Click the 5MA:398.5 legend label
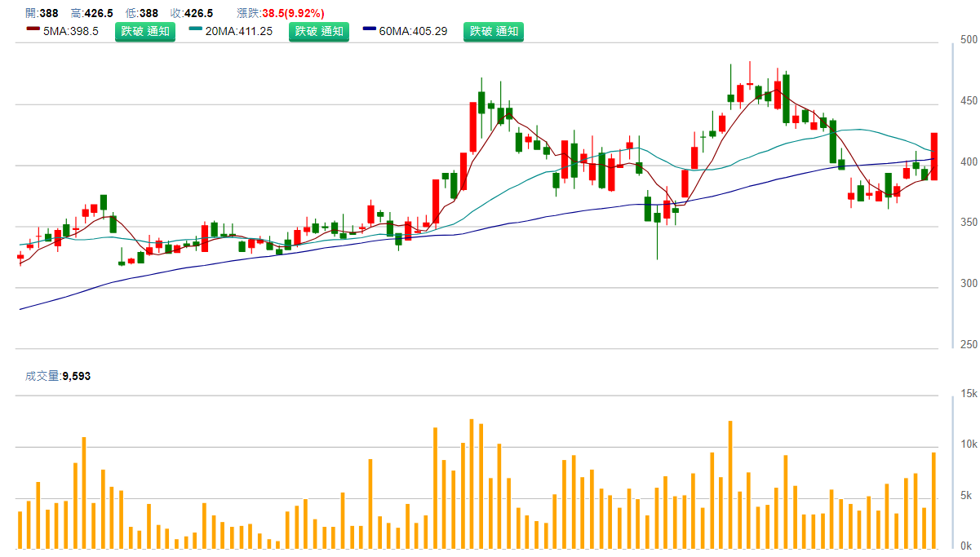This screenshot has width=980, height=557. coord(70,32)
